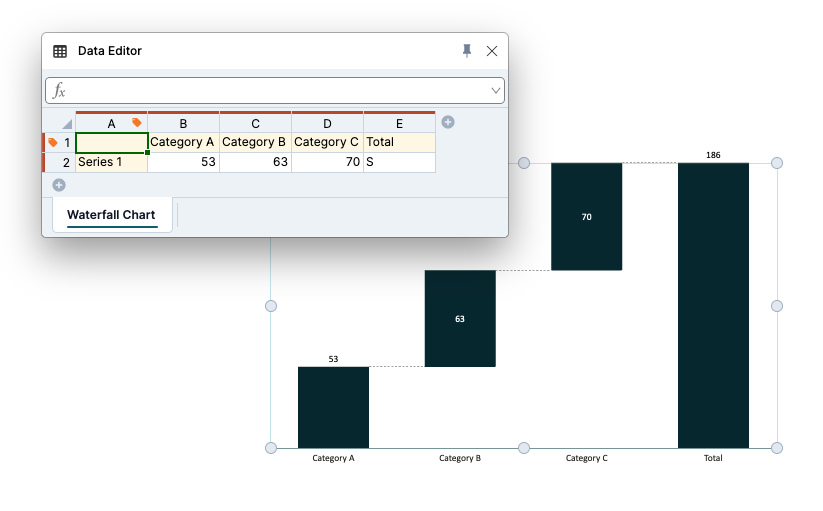Select column B header
Viewport: 823px width, 511px height.
coord(183,124)
